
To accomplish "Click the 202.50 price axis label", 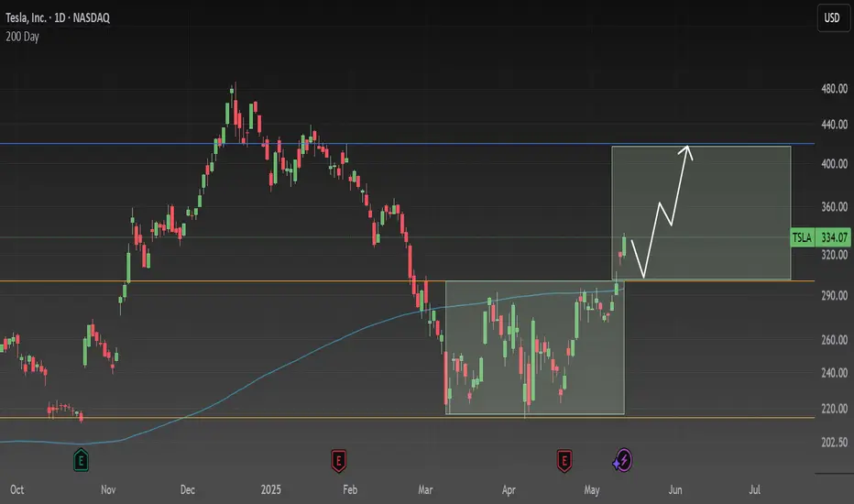I will [834, 442].
